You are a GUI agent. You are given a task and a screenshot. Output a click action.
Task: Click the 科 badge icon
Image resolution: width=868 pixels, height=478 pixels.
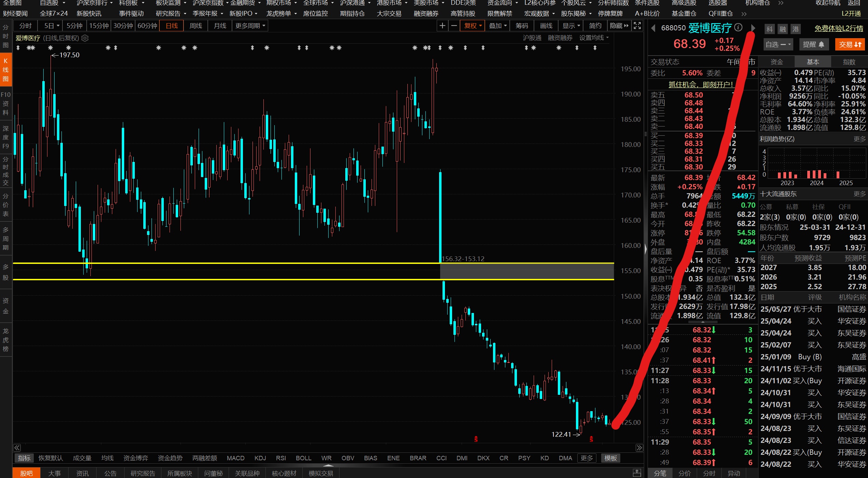[x=770, y=29]
